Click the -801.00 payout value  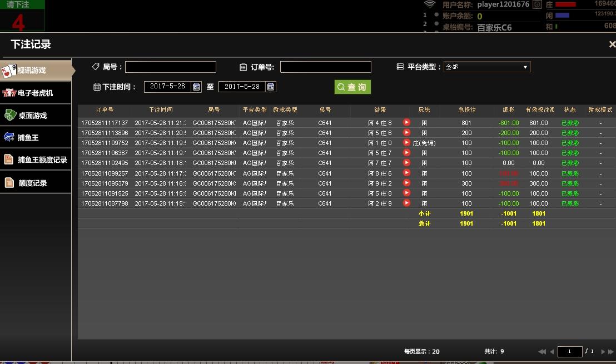(x=509, y=123)
